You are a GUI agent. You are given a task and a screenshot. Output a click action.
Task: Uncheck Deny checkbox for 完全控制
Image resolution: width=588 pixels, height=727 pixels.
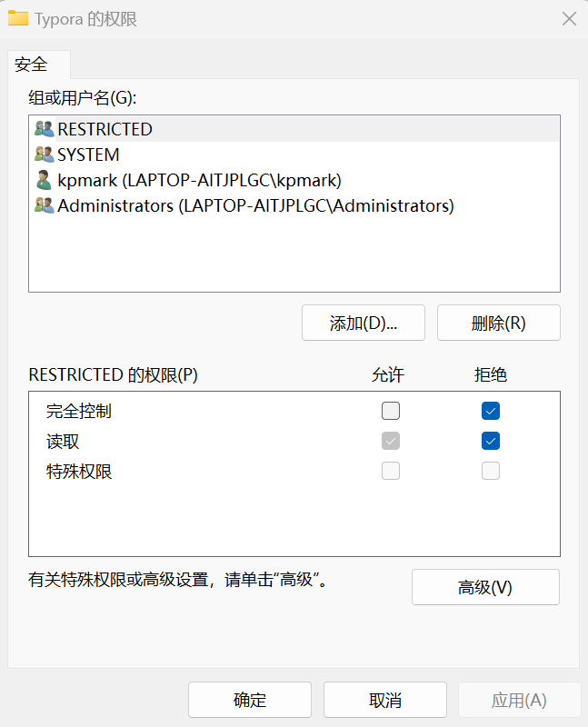[x=490, y=411]
